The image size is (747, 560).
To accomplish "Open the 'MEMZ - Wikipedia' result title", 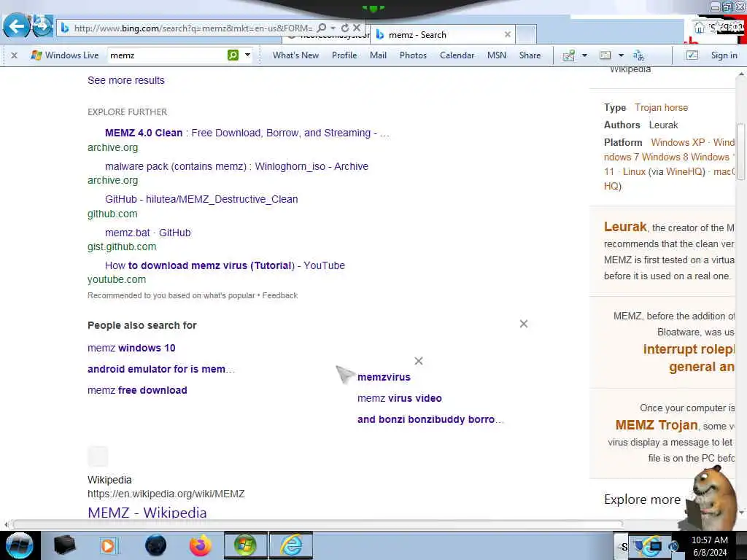I will 147,513.
